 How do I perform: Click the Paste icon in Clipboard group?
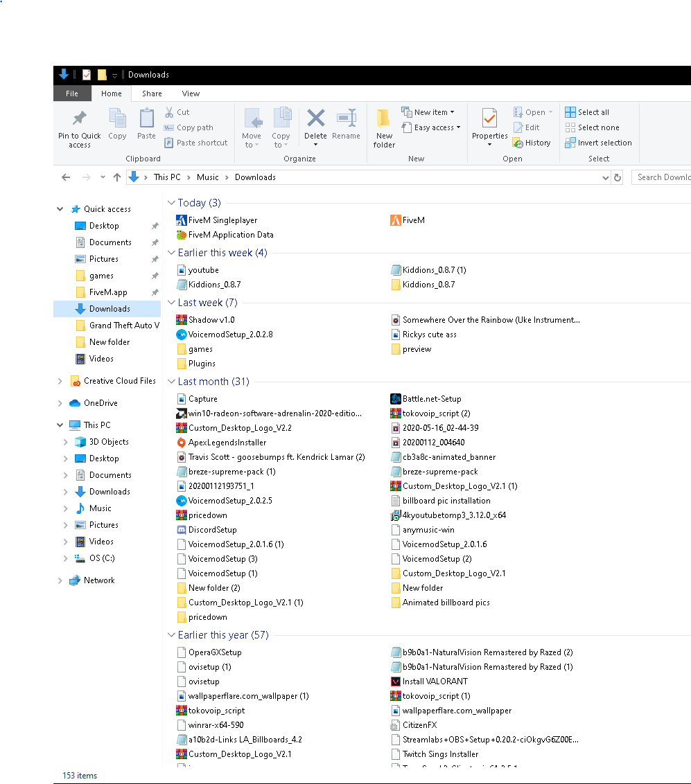[x=146, y=119]
